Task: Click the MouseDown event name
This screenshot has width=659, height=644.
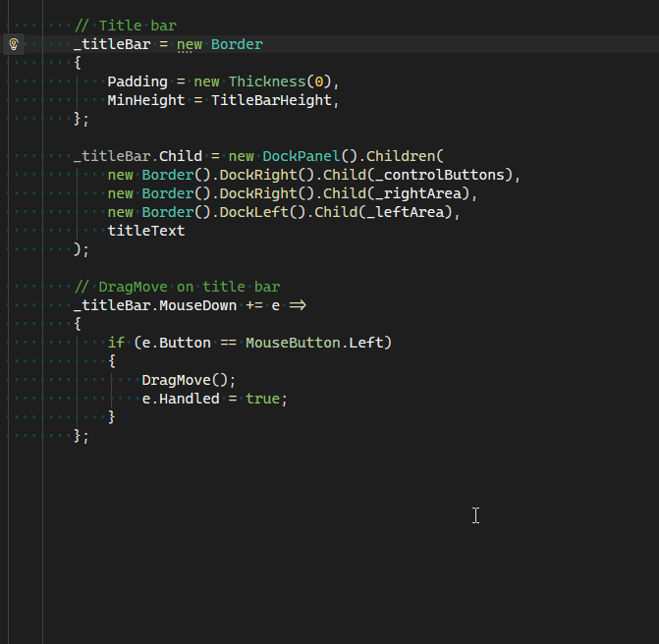Action: click(x=197, y=305)
